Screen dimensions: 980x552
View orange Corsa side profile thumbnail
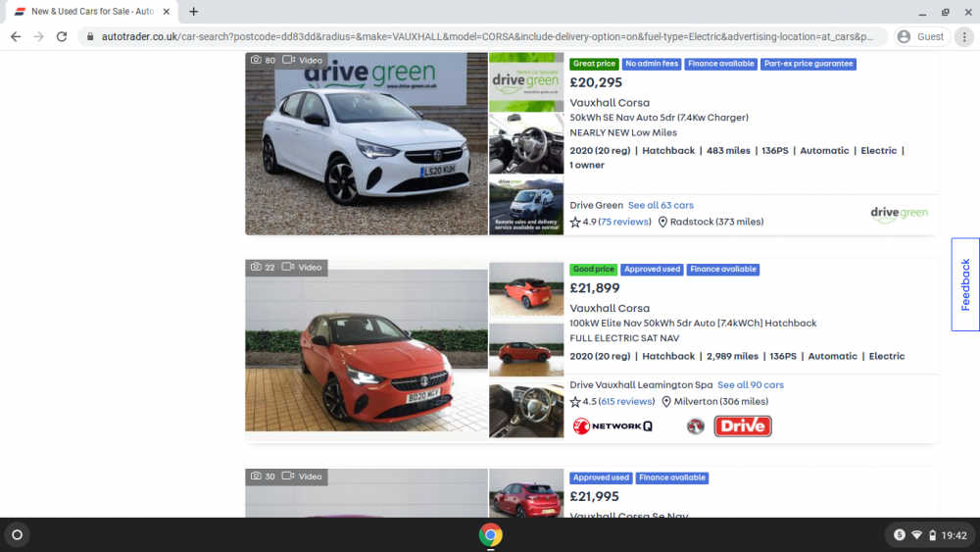(526, 350)
